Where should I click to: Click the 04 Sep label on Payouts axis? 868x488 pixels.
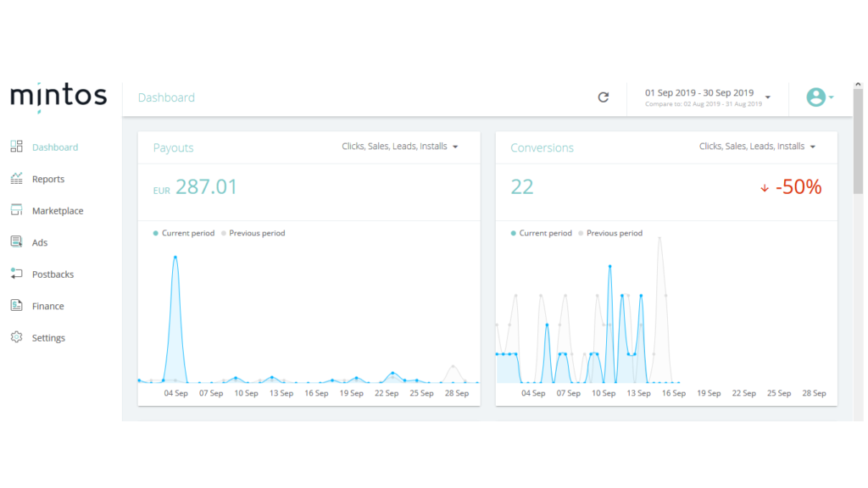click(176, 393)
